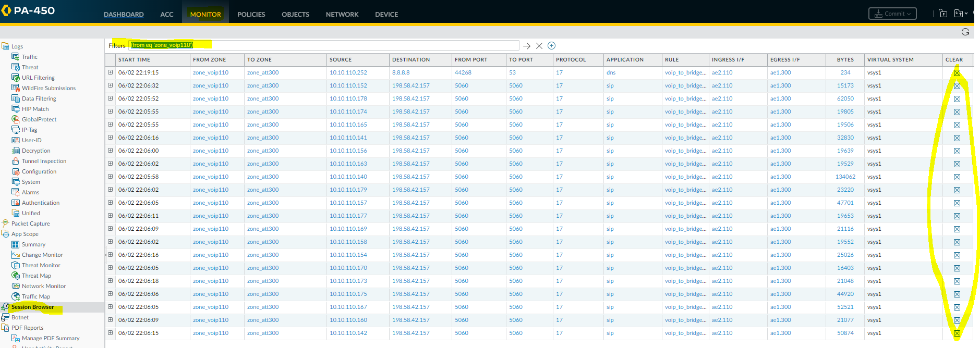Expand session row for 10.10.110.169
The height and width of the screenshot is (348, 980).
click(110, 229)
